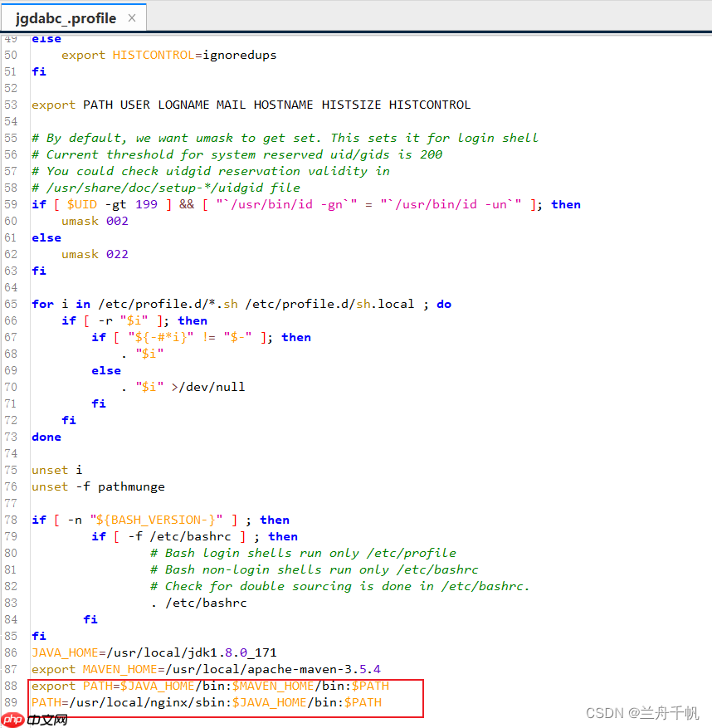The image size is (712, 728).
Task: Click the HISTCONTROL=ignoredups export statement
Action: pos(163,55)
